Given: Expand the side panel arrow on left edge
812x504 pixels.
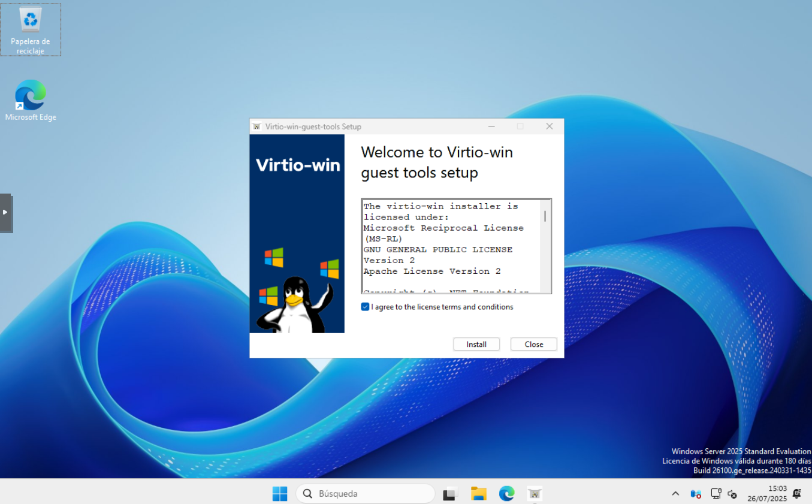Looking at the screenshot, I should (5, 212).
